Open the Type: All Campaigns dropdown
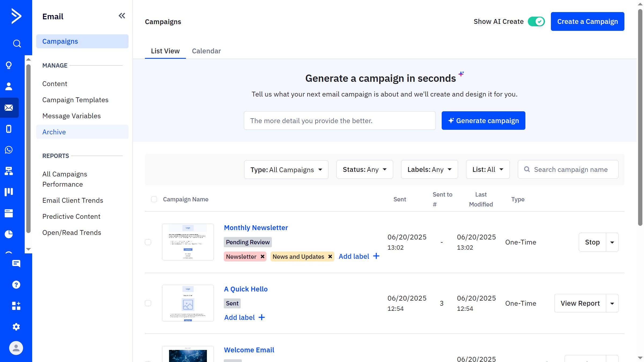This screenshot has width=644, height=362. [x=286, y=169]
